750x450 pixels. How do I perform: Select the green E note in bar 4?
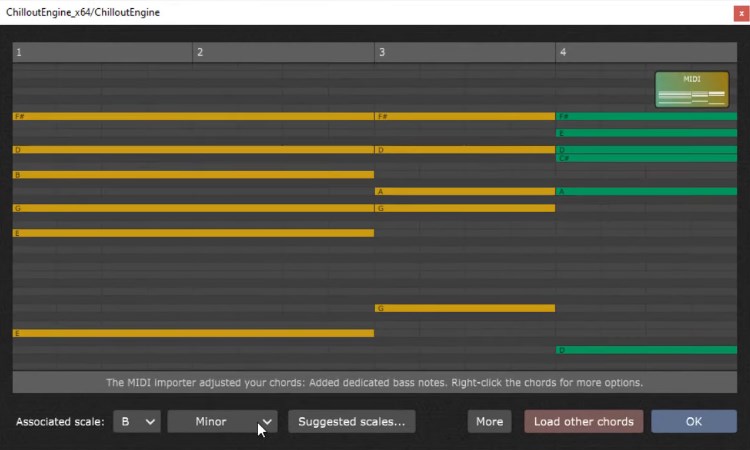coord(646,133)
